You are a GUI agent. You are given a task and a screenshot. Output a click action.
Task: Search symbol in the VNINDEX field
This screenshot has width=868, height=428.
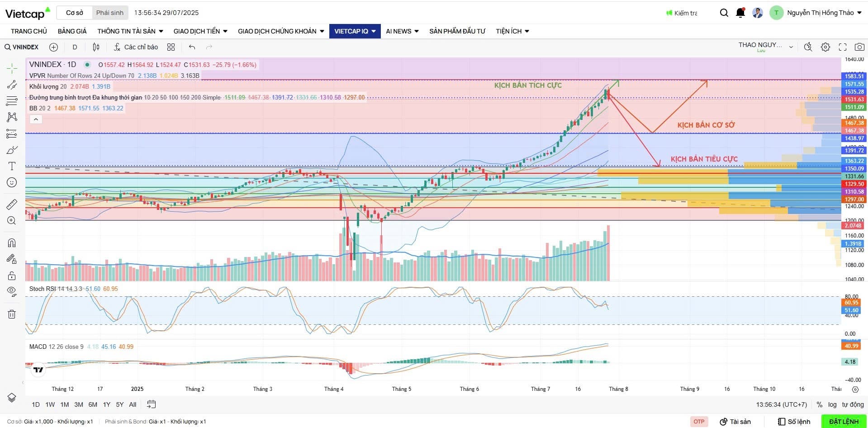click(x=22, y=47)
